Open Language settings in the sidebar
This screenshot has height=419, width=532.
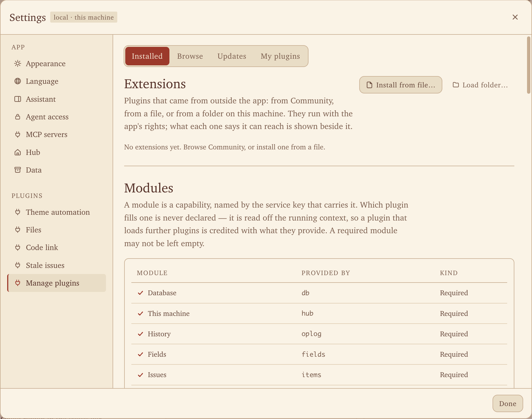[x=57, y=81]
